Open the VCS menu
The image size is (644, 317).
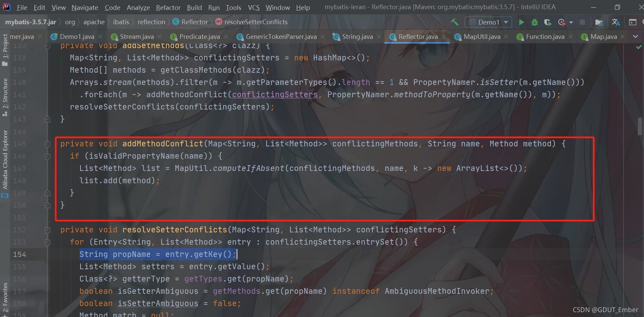pyautogui.click(x=254, y=8)
